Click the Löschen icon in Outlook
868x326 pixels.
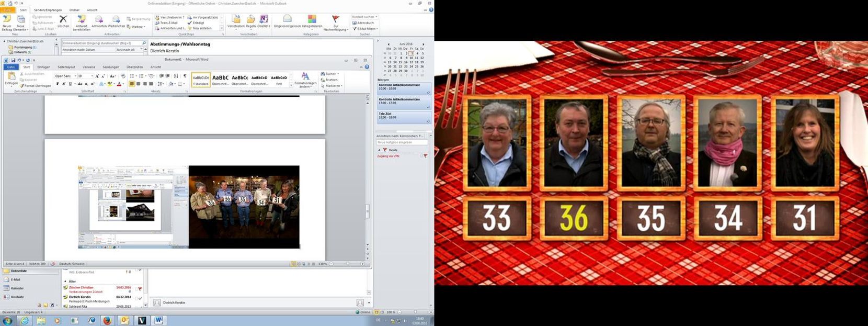click(63, 21)
